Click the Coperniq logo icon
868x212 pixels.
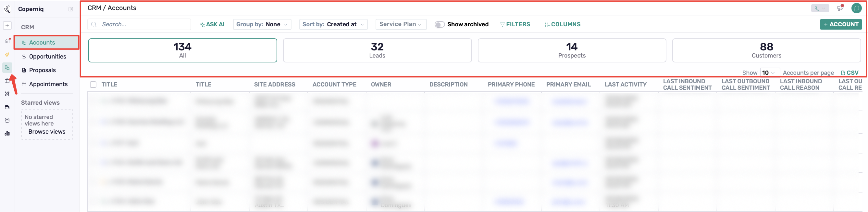[x=7, y=9]
